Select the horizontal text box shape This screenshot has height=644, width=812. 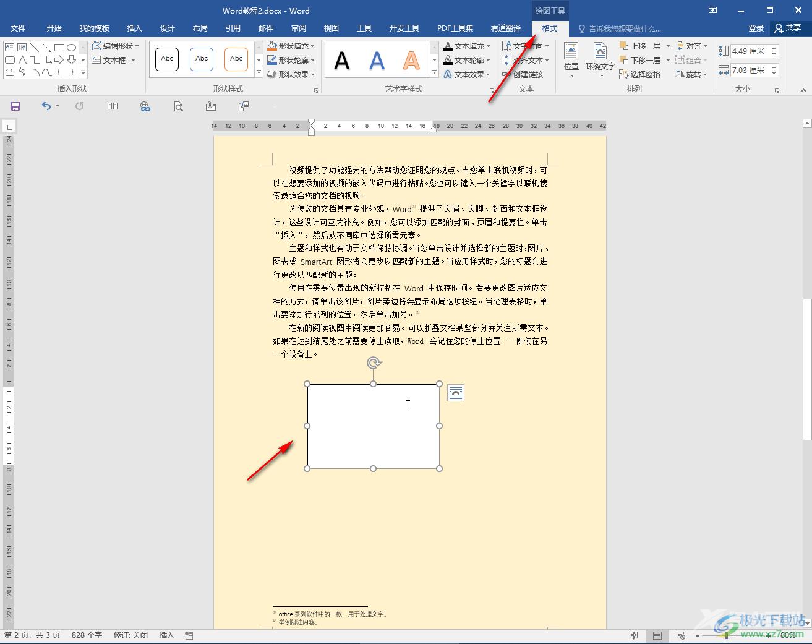(10, 47)
